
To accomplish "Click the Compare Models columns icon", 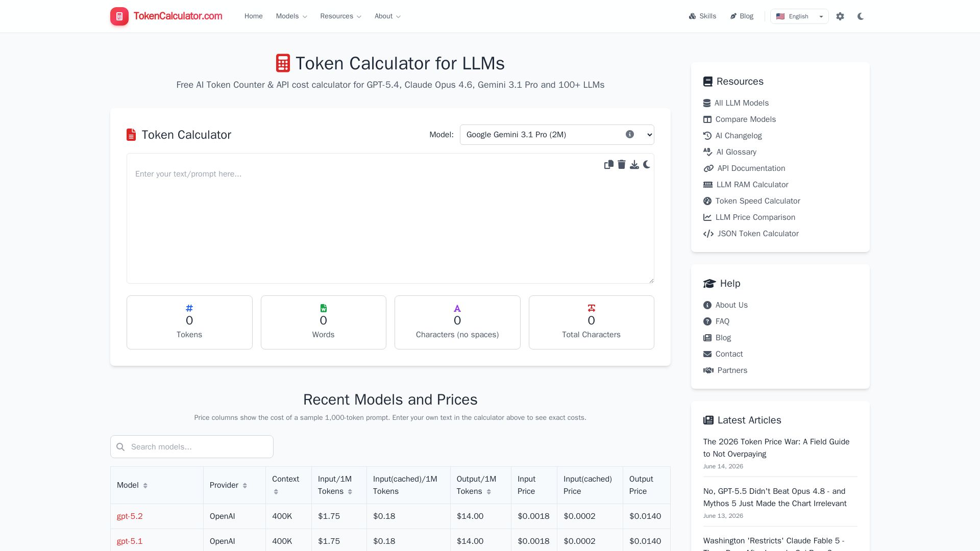I will point(707,119).
